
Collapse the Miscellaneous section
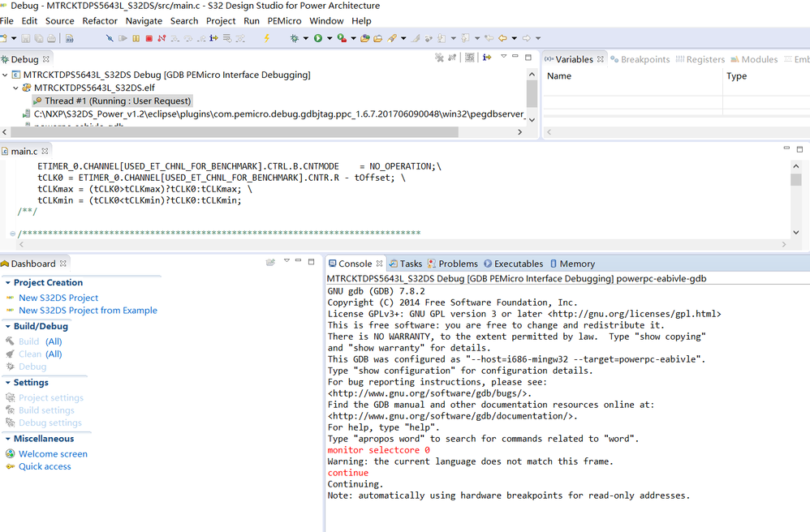[x=8, y=439]
